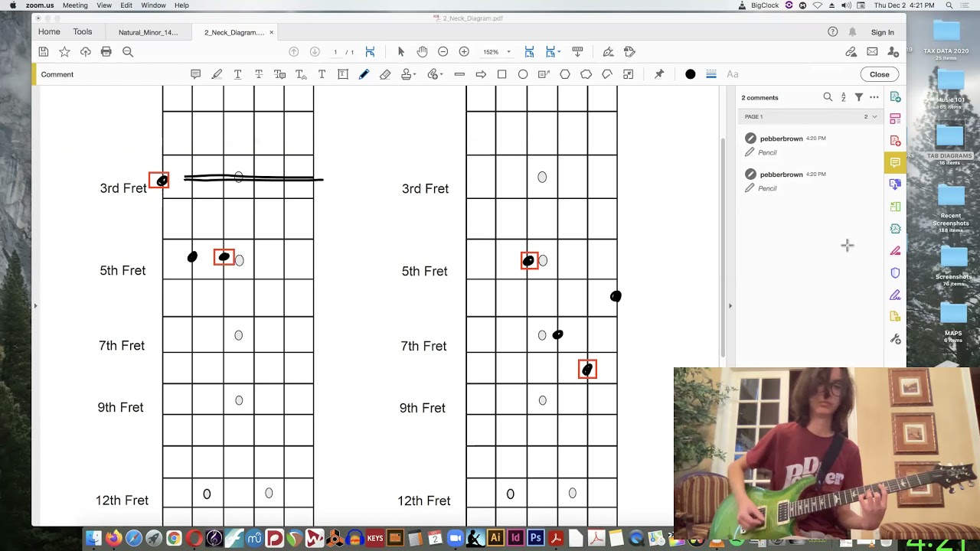980x551 pixels.
Task: Open Zoom app from the Dock
Action: coord(456,538)
